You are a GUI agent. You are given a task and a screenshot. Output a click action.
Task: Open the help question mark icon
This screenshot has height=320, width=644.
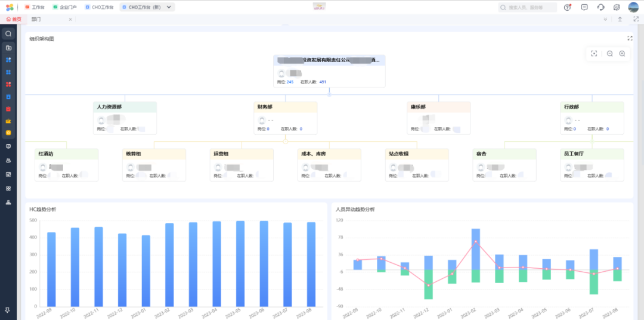[567, 7]
